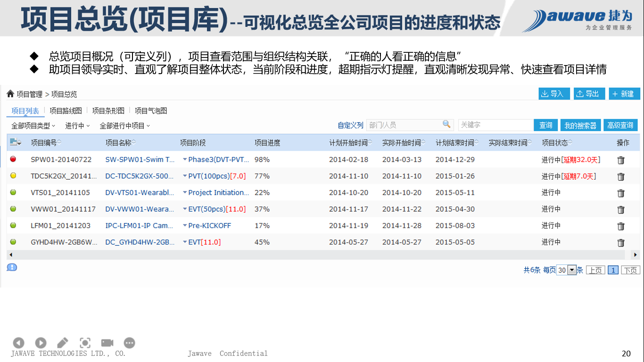This screenshot has height=362, width=644.
Task: Click magnifier icon in 部门/人员 field
Action: 446,124
